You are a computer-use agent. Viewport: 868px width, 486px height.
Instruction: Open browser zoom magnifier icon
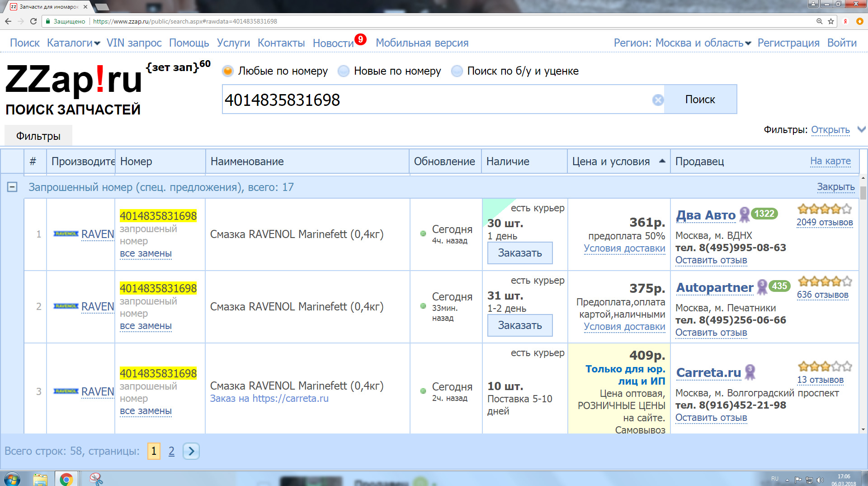pyautogui.click(x=819, y=21)
